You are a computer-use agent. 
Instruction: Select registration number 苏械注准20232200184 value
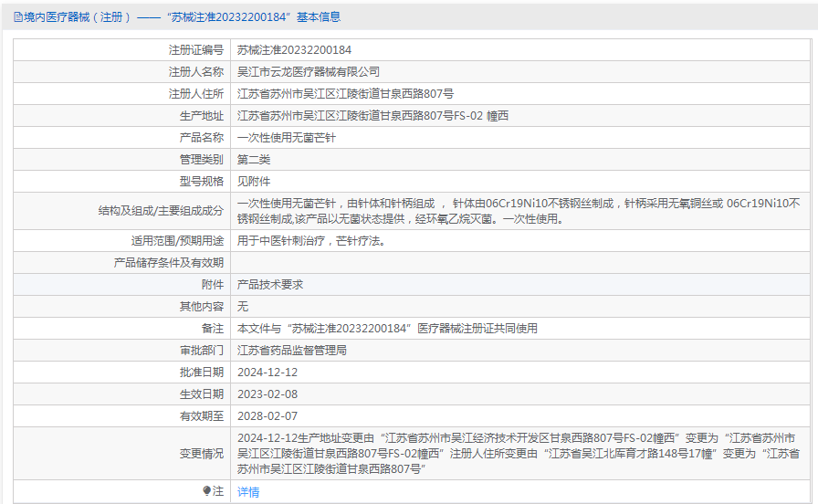tap(294, 50)
